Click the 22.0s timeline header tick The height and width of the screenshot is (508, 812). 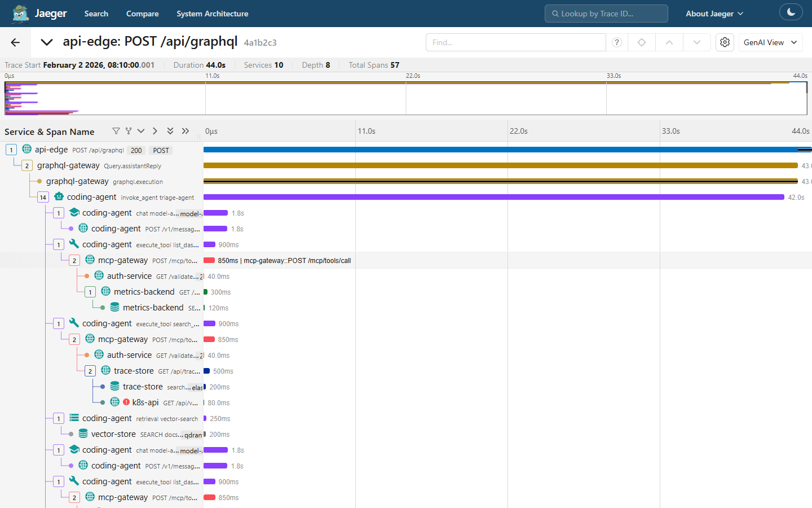pyautogui.click(x=518, y=131)
